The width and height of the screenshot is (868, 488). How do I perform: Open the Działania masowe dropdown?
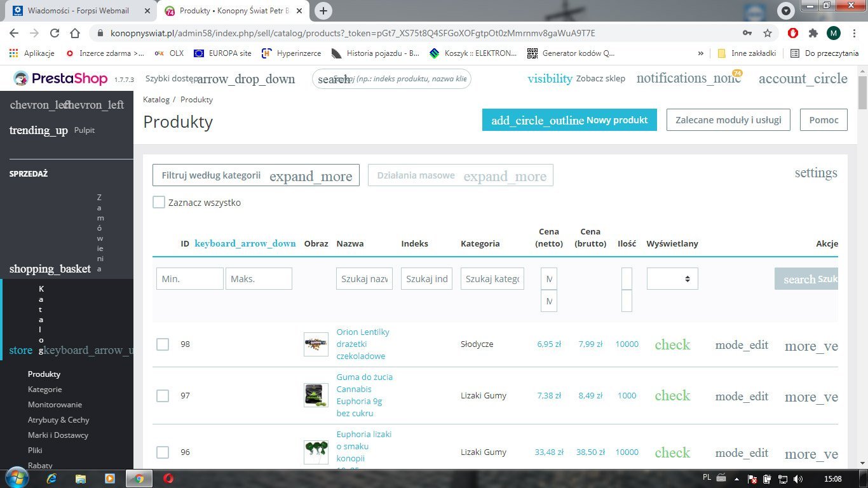pyautogui.click(x=461, y=175)
